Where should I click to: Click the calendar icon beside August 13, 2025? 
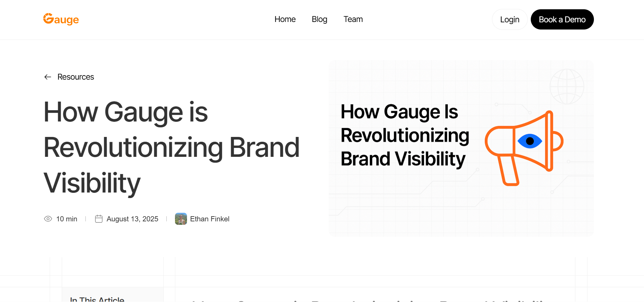pos(99,219)
